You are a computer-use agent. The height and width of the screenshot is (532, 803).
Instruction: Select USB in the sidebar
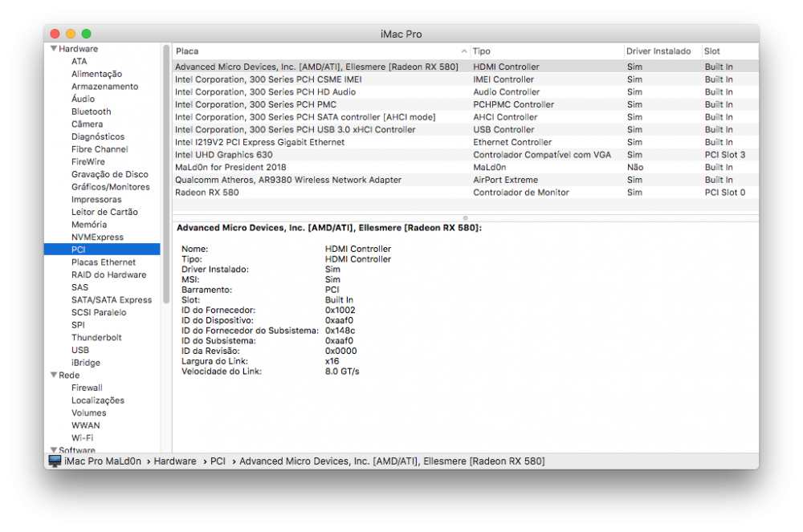click(x=80, y=350)
